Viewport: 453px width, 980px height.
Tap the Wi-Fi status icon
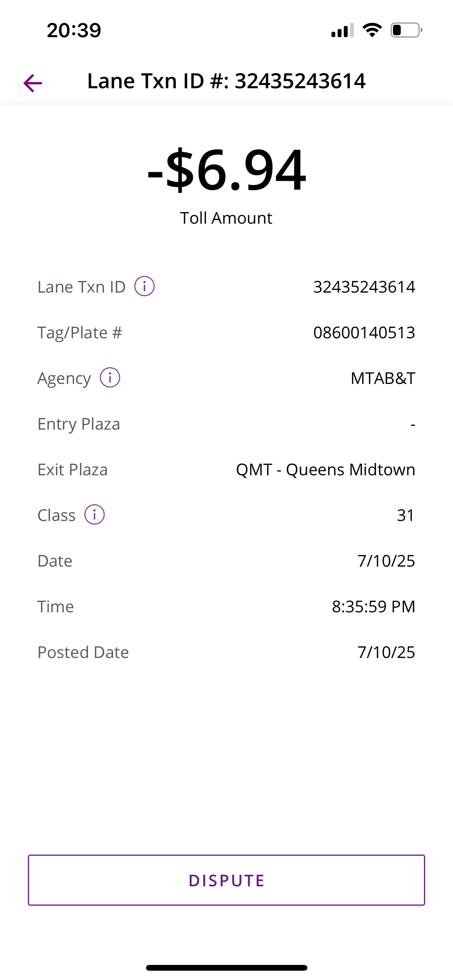click(x=372, y=30)
